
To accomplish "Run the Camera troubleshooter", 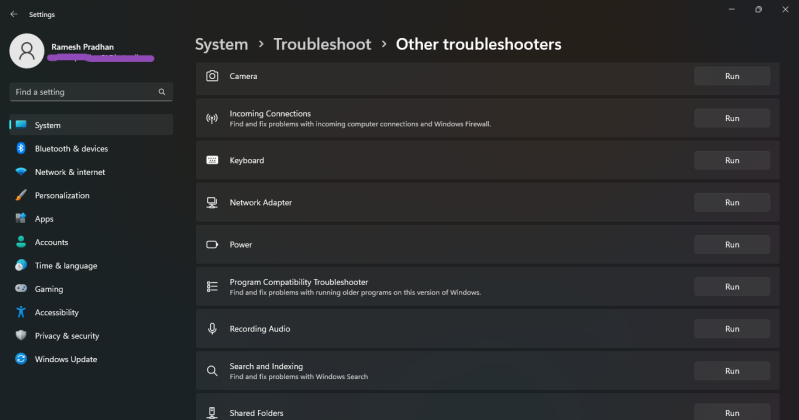I will 732,76.
